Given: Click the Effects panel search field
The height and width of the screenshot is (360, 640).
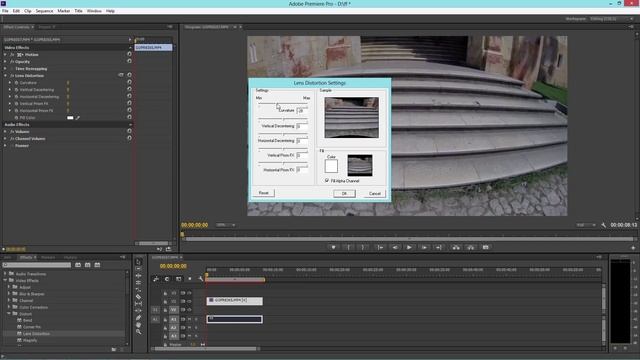Looking at the screenshot, I should point(37,265).
